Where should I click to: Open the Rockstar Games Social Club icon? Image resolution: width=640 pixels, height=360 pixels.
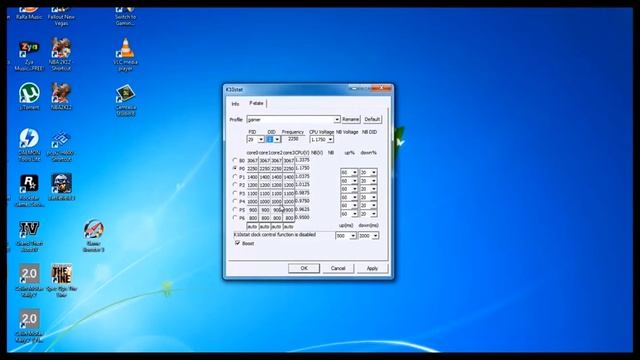(29, 191)
